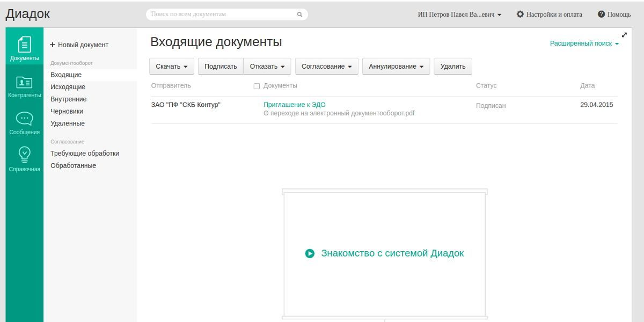Click the Диадок logo
Viewport: 644px width, 322px height.
(x=28, y=14)
